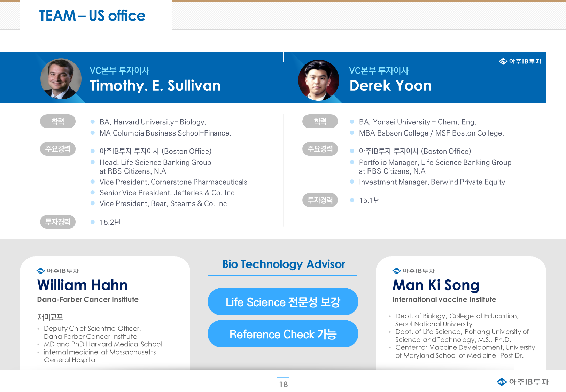
Task: Click the 'TEAM – US office' slide title
Action: 92,16
